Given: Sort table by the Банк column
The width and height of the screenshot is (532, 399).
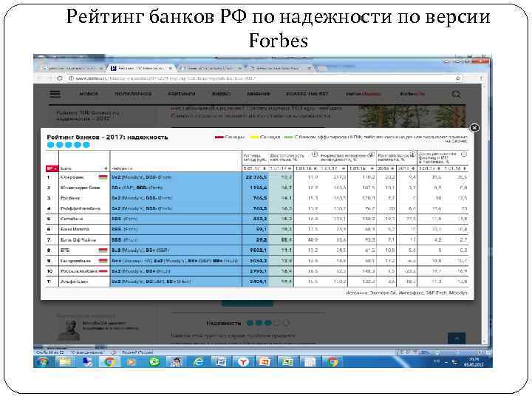Looking at the screenshot, I should (83, 168).
